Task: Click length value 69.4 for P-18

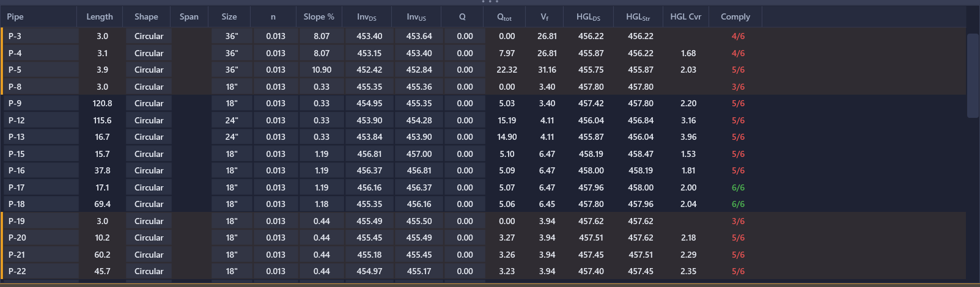Action: [x=102, y=205]
